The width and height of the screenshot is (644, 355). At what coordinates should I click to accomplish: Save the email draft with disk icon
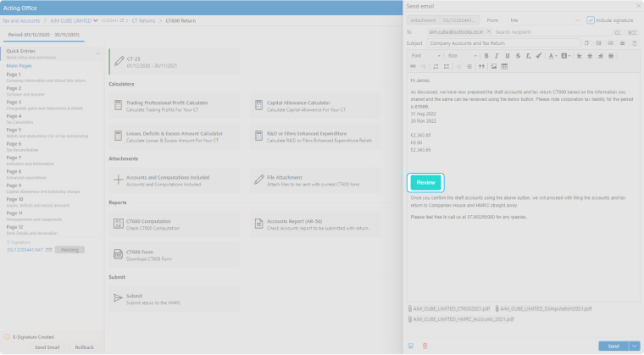[411, 346]
